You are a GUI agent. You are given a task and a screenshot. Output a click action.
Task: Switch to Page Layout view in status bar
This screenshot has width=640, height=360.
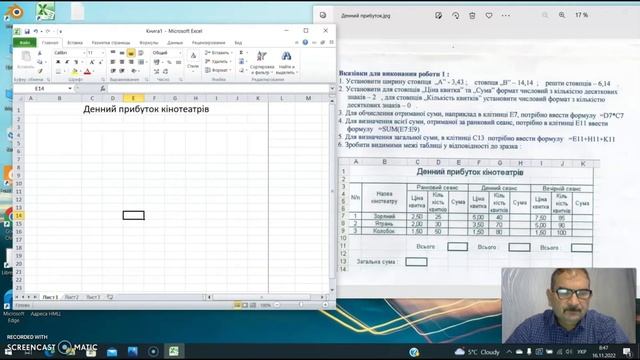click(245, 305)
